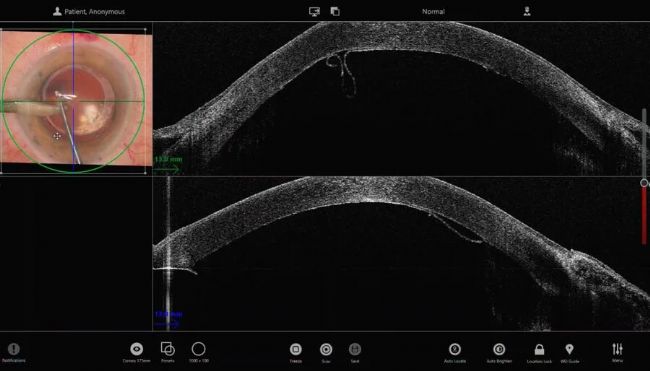Open the Normal mode selector
650x371 pixels.
(x=433, y=12)
